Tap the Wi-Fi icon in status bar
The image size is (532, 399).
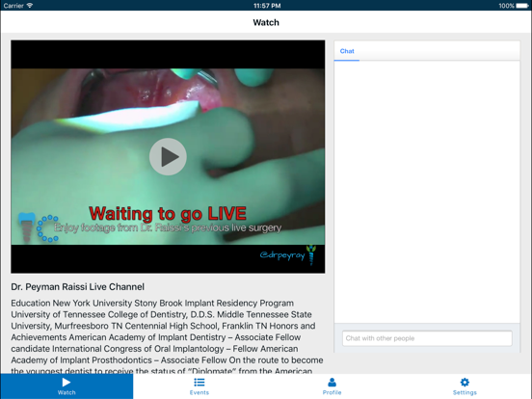click(30, 6)
